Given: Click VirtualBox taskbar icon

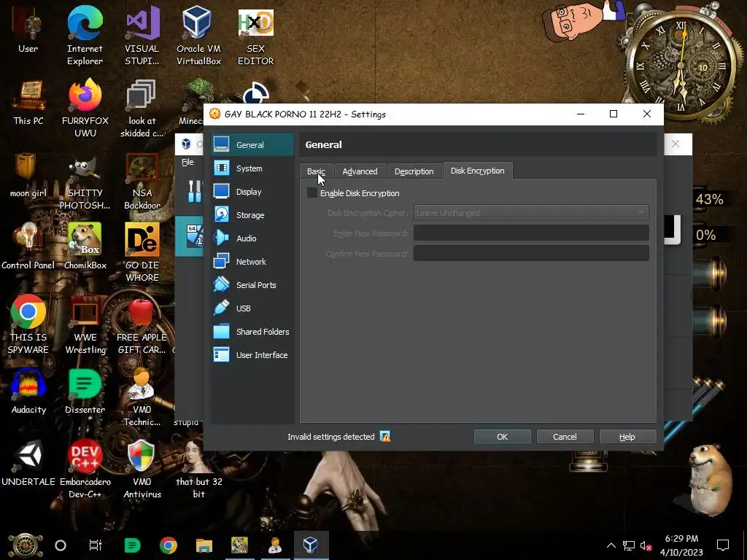Looking at the screenshot, I should pyautogui.click(x=311, y=545).
